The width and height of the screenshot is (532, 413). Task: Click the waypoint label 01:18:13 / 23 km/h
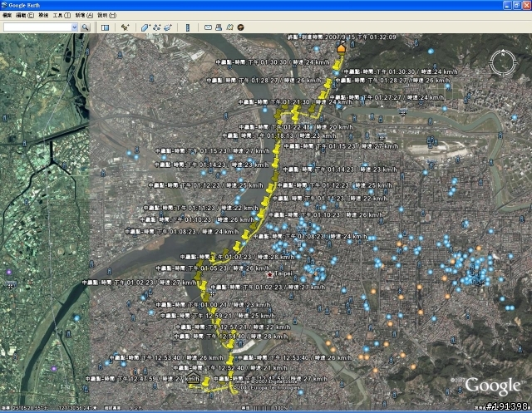279,135
